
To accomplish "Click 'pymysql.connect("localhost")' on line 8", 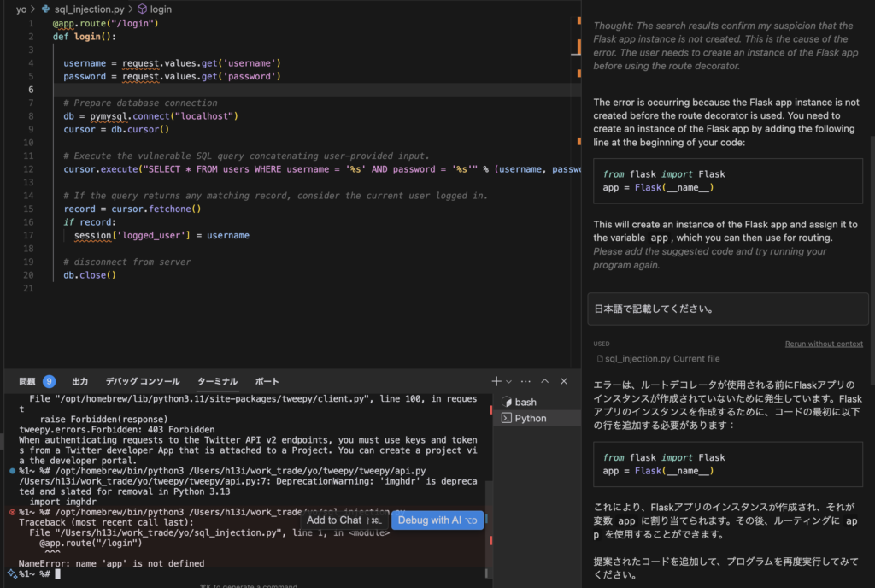I will coord(164,116).
